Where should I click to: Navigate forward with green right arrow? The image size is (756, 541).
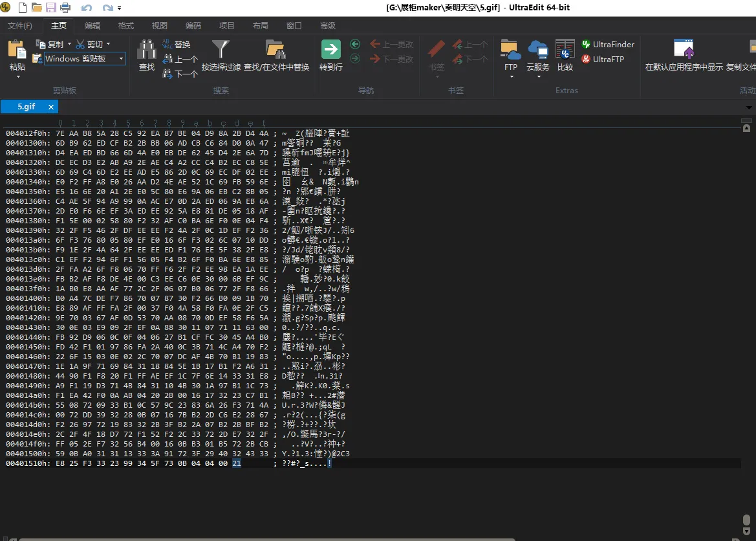[x=355, y=58]
